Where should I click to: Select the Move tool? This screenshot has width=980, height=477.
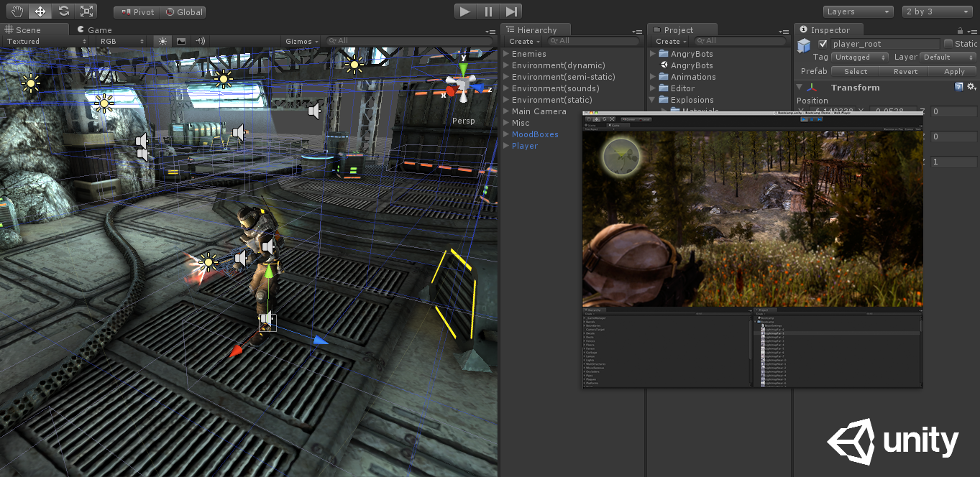point(40,11)
